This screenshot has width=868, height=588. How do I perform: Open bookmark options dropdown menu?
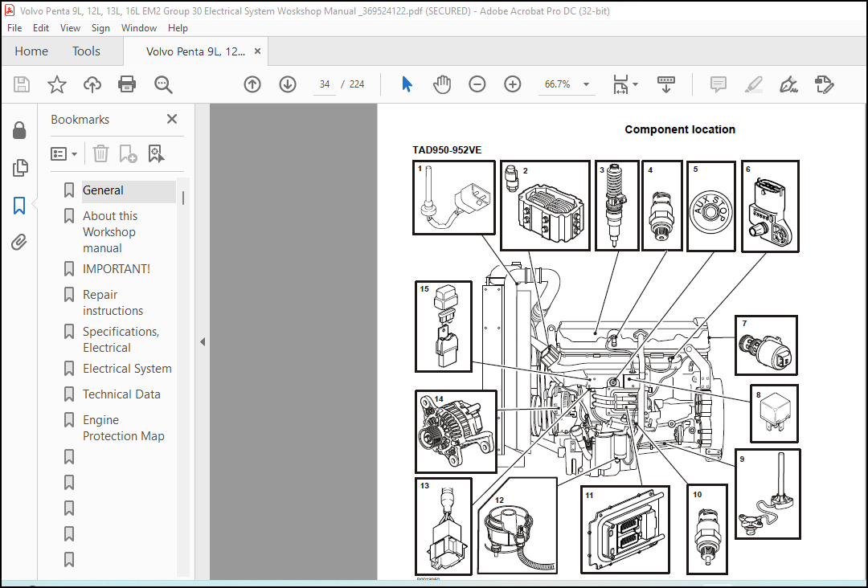click(x=64, y=153)
